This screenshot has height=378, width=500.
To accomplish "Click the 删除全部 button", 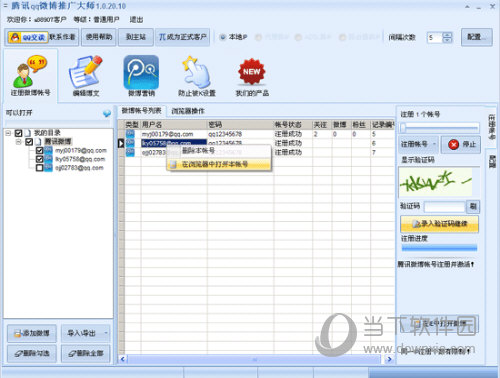I will 86,353.
